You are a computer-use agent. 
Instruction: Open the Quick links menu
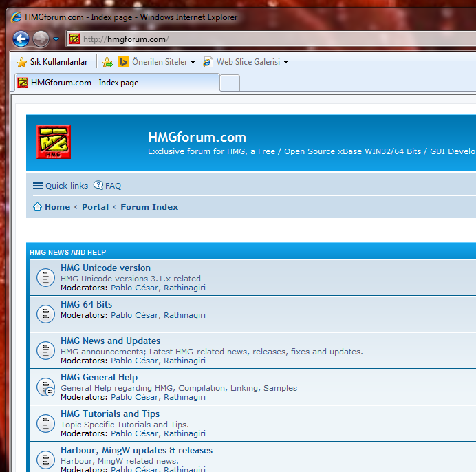coord(61,186)
